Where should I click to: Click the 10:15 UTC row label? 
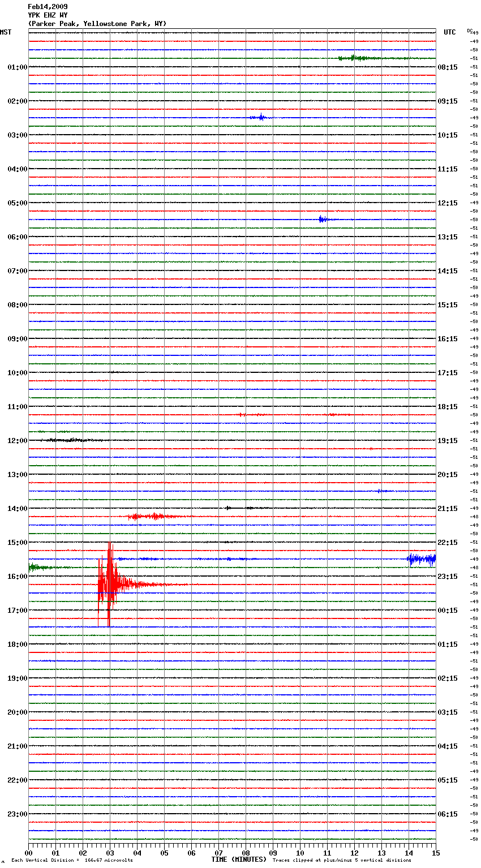pyautogui.click(x=448, y=135)
